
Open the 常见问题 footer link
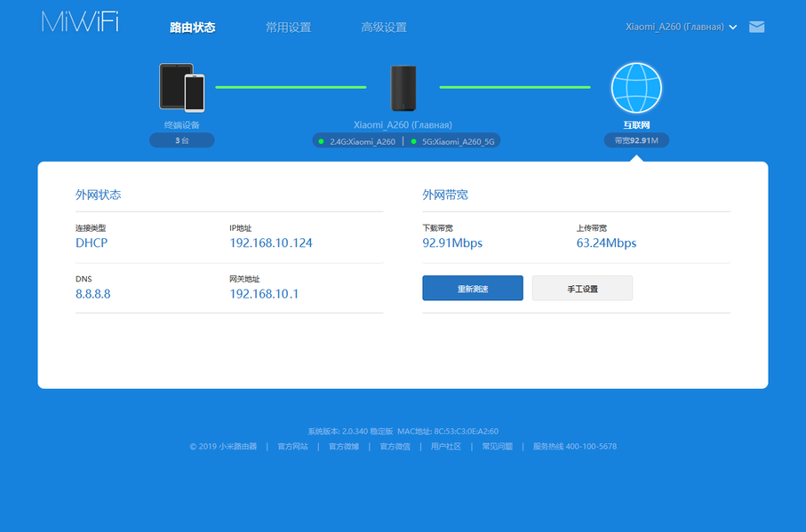(498, 446)
